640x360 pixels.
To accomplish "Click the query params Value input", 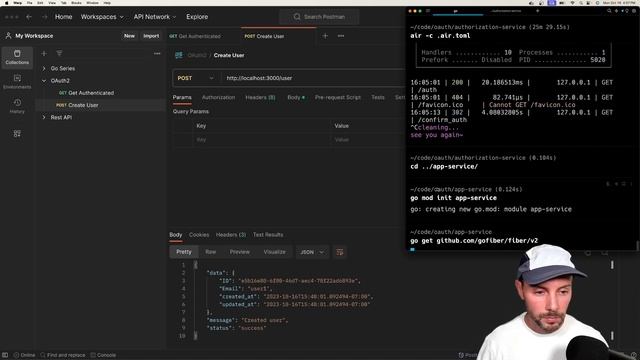I will pos(368,140).
